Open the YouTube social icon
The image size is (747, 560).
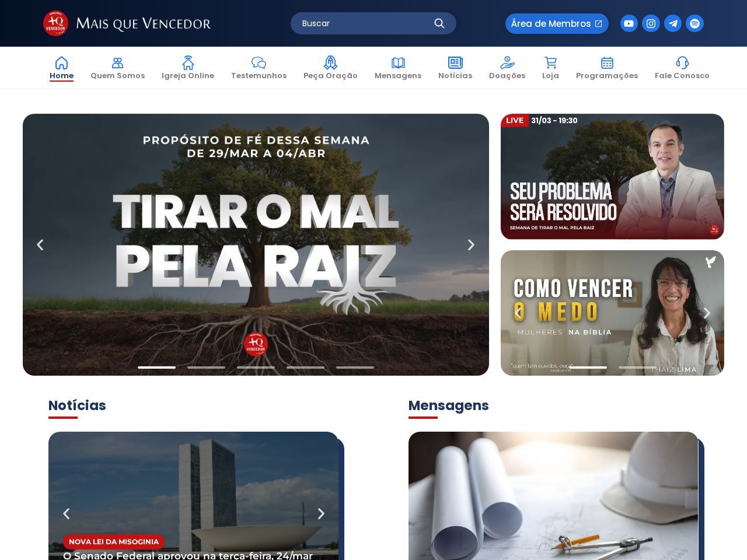tap(629, 23)
